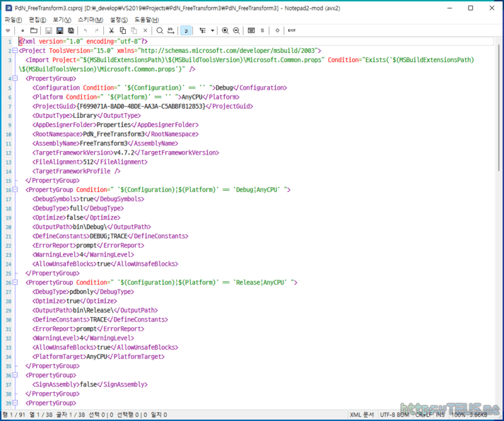This screenshot has height=421, width=504.
Task: Collapse PropertyGroup fold at line 4
Action: coord(15,78)
